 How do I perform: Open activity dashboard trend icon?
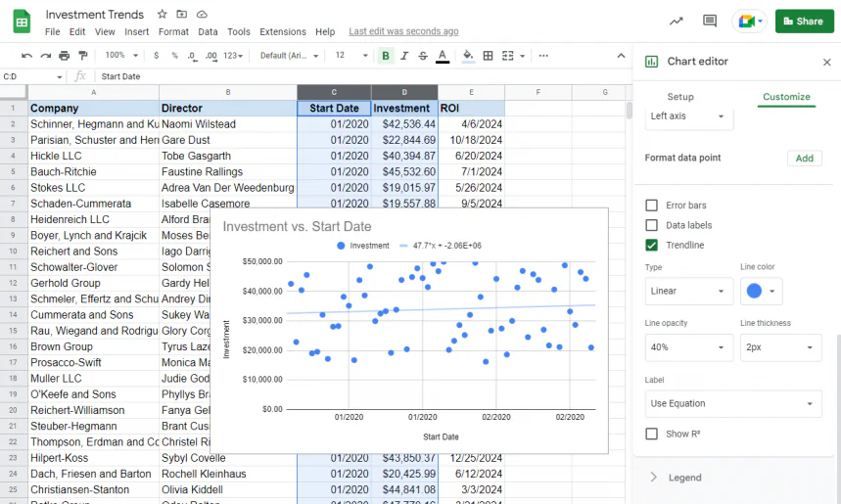click(676, 22)
